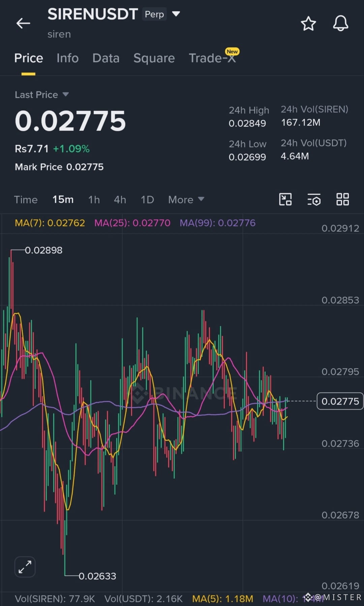Tap the +1.09% price change value
This screenshot has height=606, width=364.
(71, 149)
